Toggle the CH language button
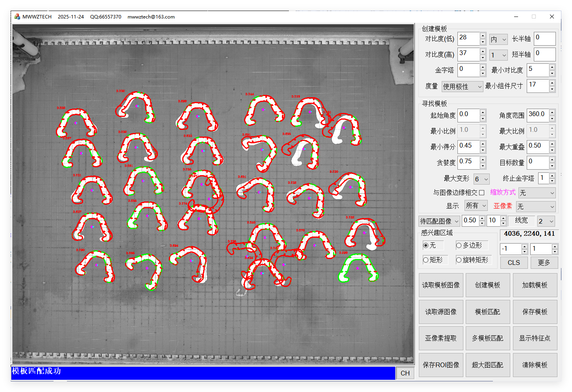 (405, 373)
